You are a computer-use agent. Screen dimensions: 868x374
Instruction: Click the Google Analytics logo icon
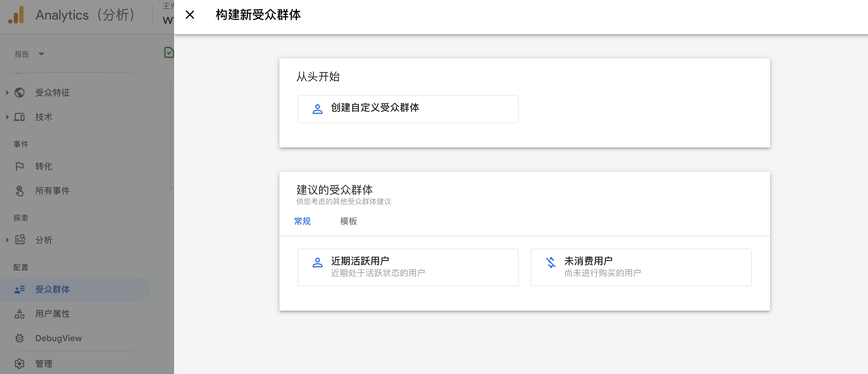click(x=16, y=15)
